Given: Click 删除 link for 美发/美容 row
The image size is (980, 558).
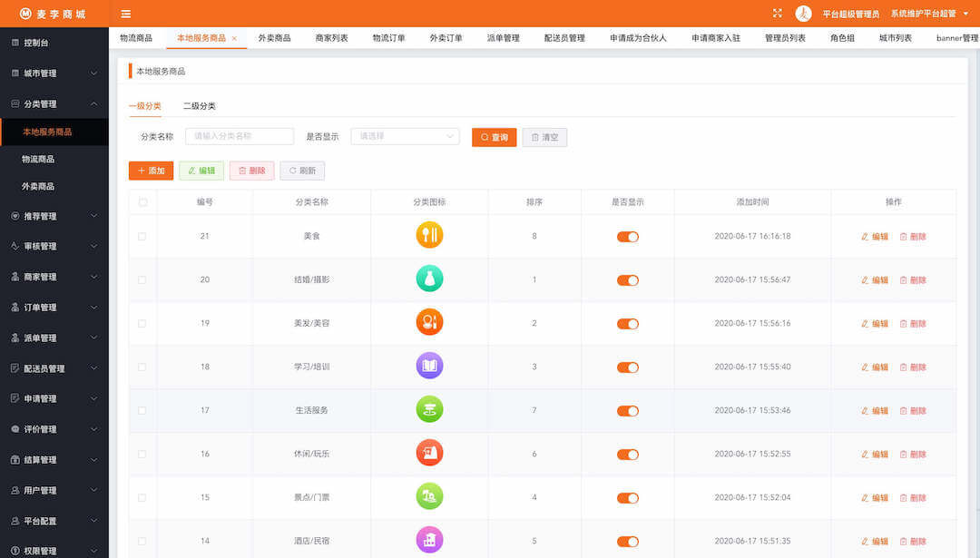Looking at the screenshot, I should click(913, 324).
